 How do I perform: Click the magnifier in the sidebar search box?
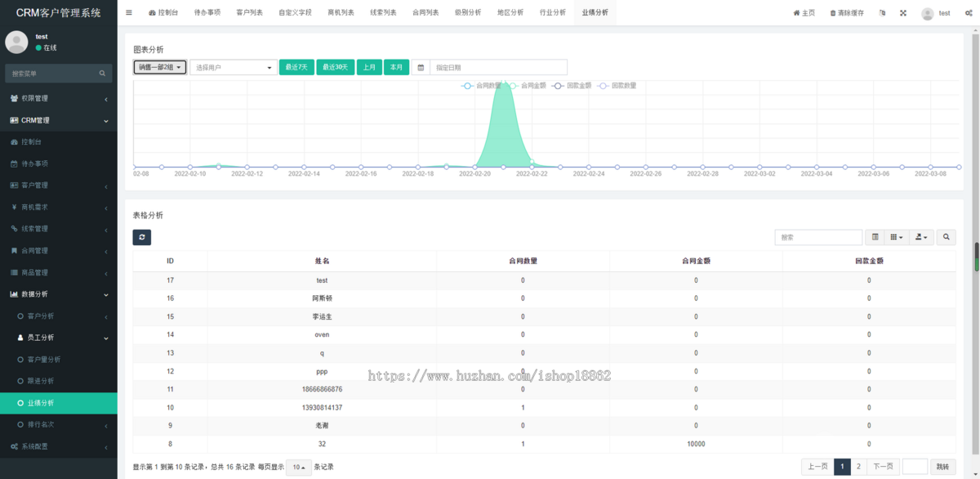tap(102, 73)
